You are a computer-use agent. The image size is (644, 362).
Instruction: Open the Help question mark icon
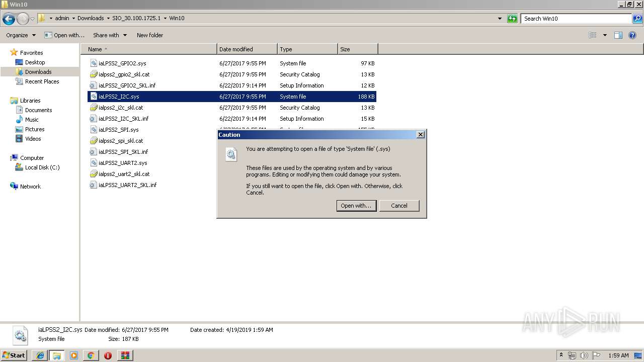tap(632, 35)
